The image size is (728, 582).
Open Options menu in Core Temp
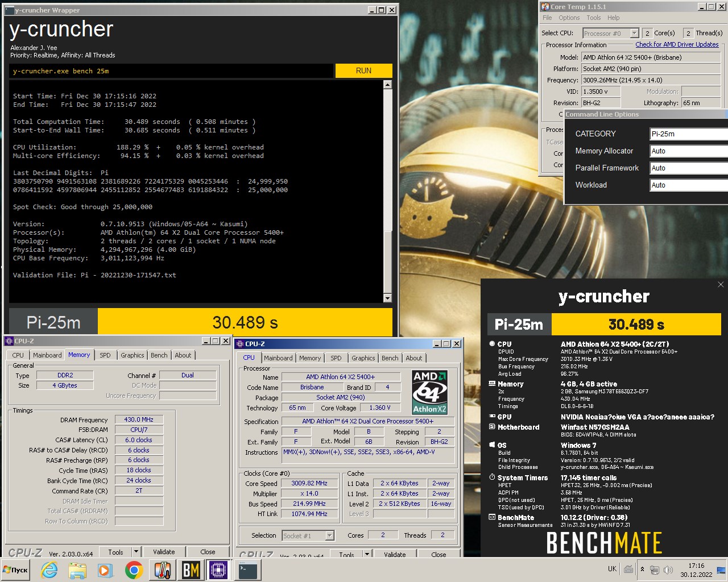click(569, 18)
